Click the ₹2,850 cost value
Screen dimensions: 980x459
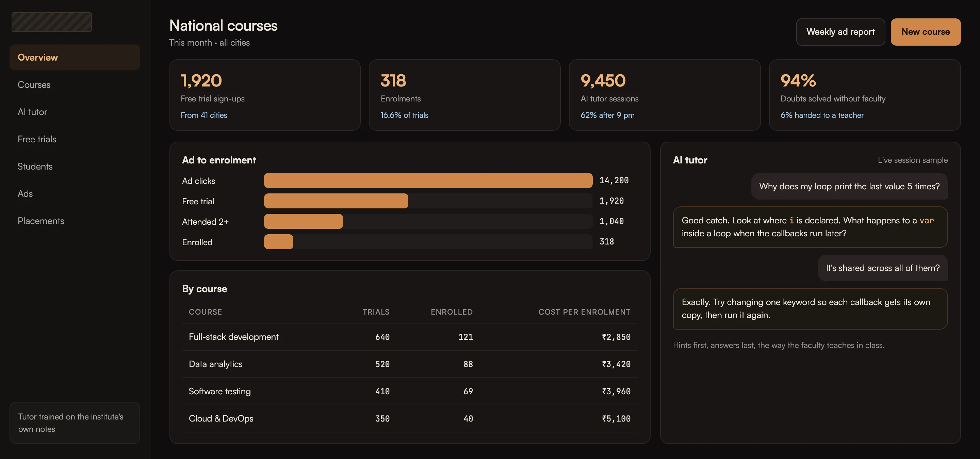coord(616,337)
